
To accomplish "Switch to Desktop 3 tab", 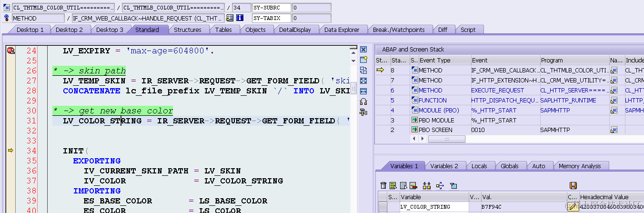I will 109,30.
